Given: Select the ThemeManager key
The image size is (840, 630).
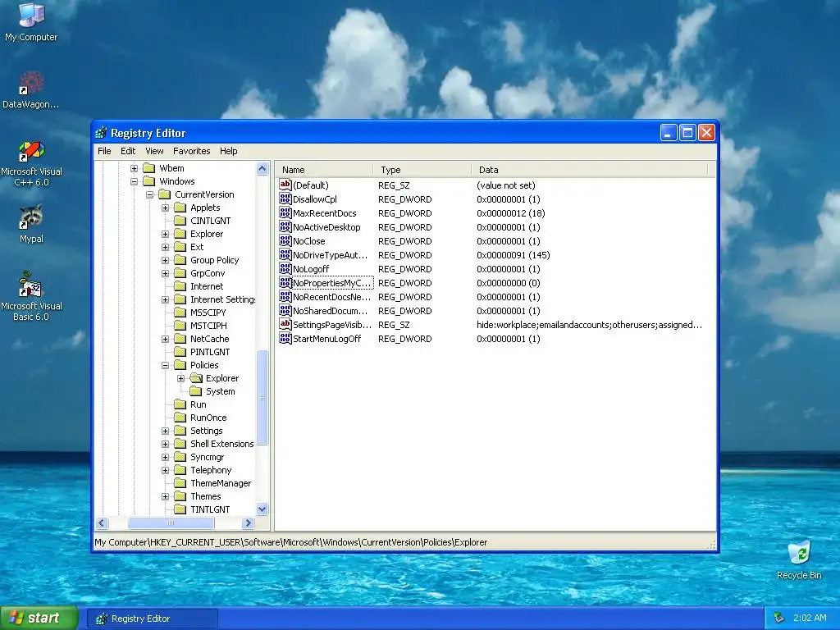Looking at the screenshot, I should pyautogui.click(x=220, y=483).
